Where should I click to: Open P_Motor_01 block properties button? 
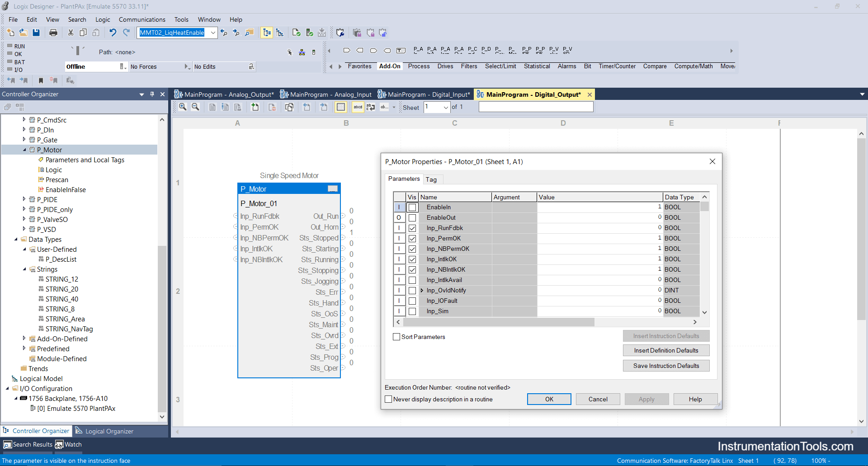tap(333, 188)
